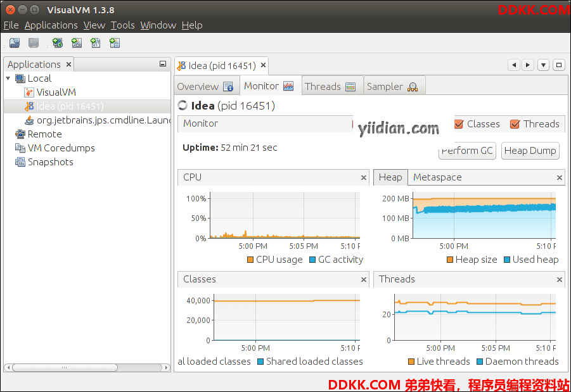Click Shared loaded classes legend swatch
Image resolution: width=571 pixels, height=392 pixels.
(260, 362)
